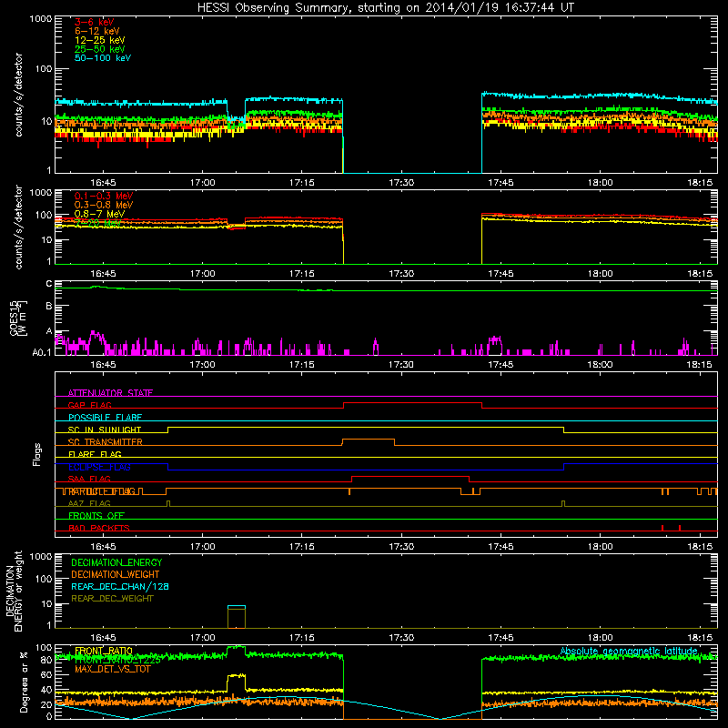Click the A0.1 tick label on GOES axis
This screenshot has width=728, height=728.
pos(42,352)
